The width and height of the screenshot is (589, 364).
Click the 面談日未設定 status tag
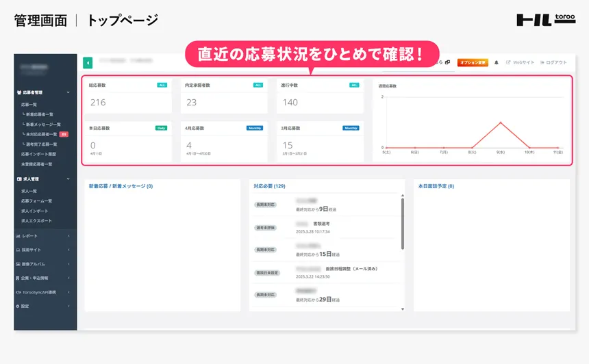point(266,273)
